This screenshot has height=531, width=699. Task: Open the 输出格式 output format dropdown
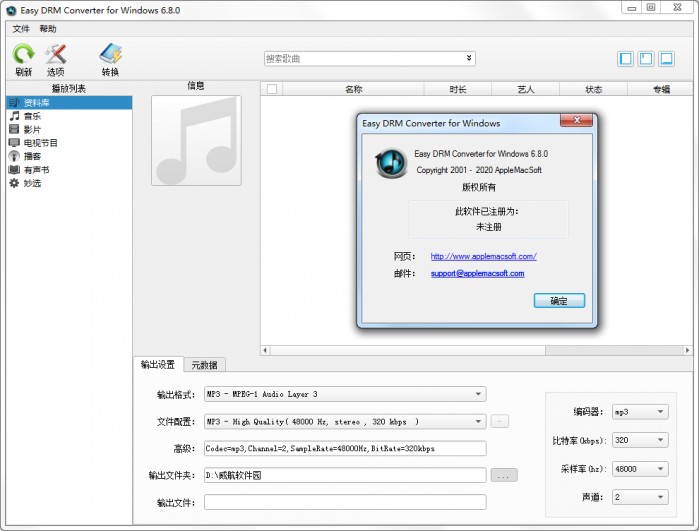[x=478, y=394]
